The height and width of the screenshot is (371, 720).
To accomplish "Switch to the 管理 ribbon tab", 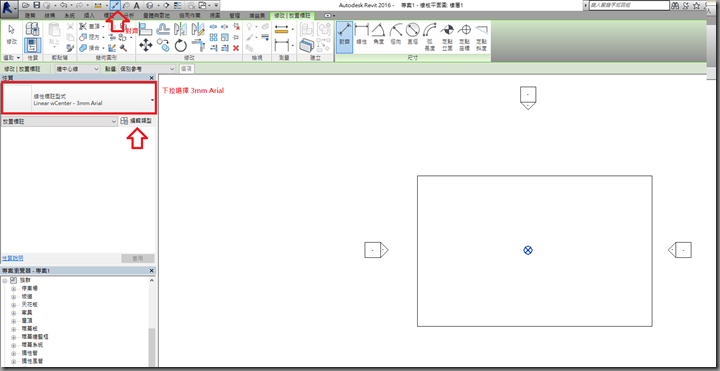I will pyautogui.click(x=234, y=16).
